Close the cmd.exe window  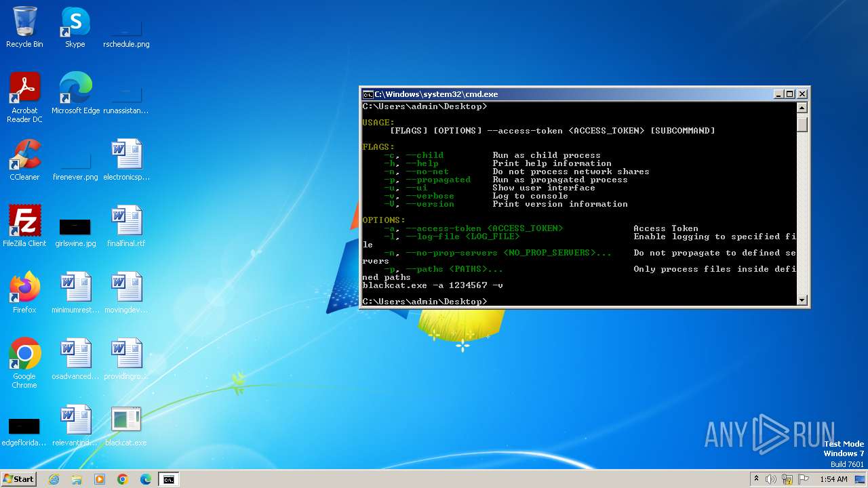802,94
